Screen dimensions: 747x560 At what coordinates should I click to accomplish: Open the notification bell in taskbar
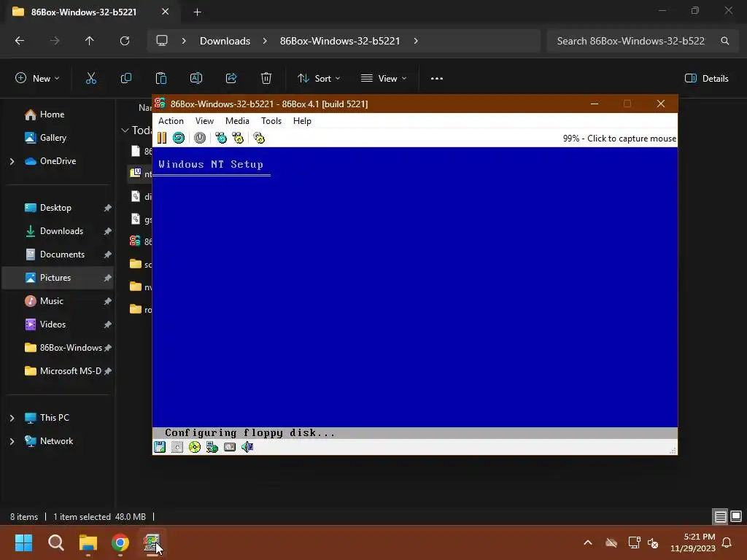click(x=727, y=542)
